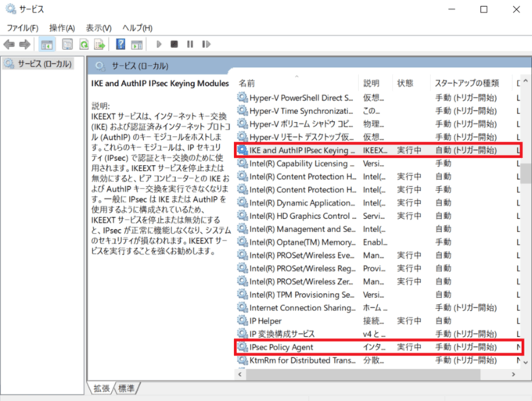Select Intel(R) Dynamic Application service row
Viewport: 532px width, 401px height.
tap(378, 202)
